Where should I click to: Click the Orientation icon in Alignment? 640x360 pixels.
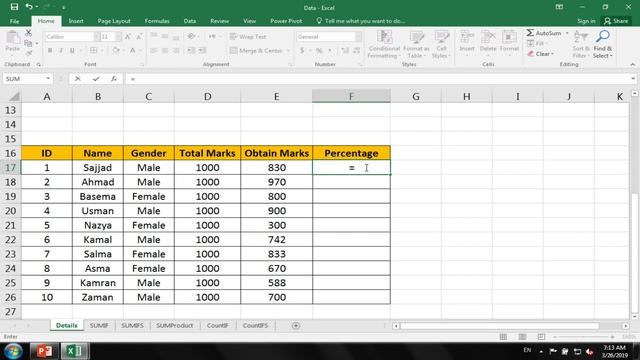click(x=191, y=37)
